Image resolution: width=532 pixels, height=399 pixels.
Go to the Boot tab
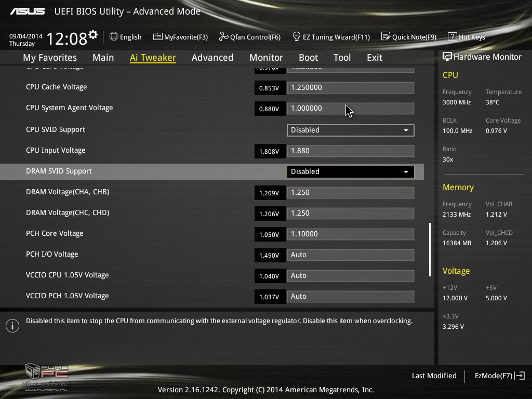[x=308, y=58]
